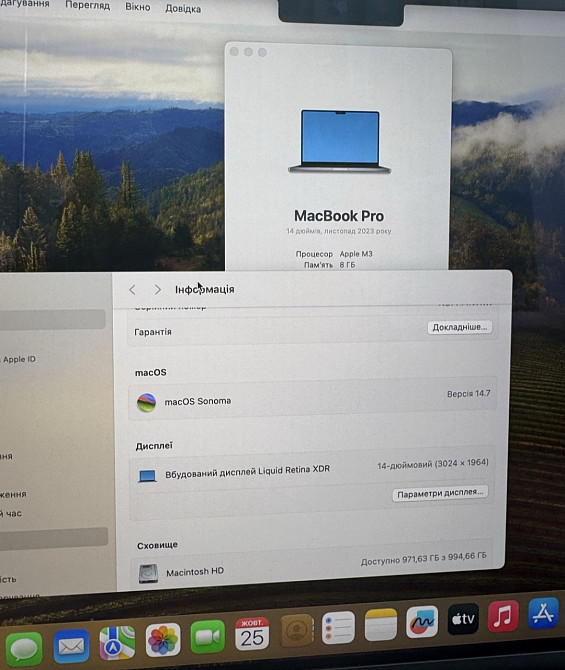Click Доступно 971,63 ГБ storage text
Screen dimensions: 565x670
[424, 558]
